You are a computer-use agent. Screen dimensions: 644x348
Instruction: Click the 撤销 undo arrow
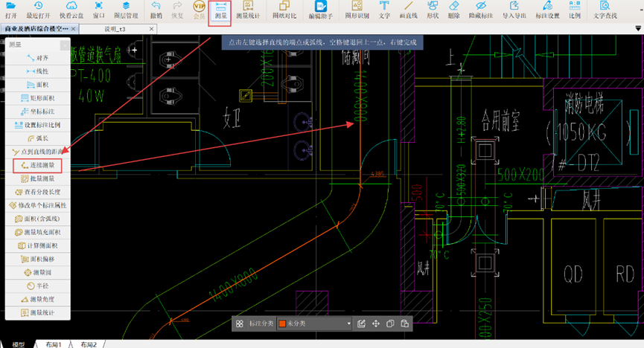point(156,10)
